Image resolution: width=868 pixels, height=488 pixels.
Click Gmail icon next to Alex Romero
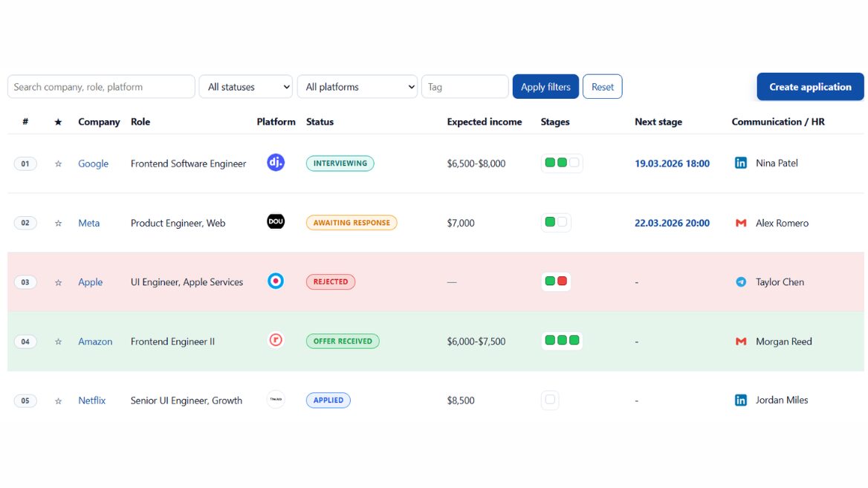(x=741, y=223)
